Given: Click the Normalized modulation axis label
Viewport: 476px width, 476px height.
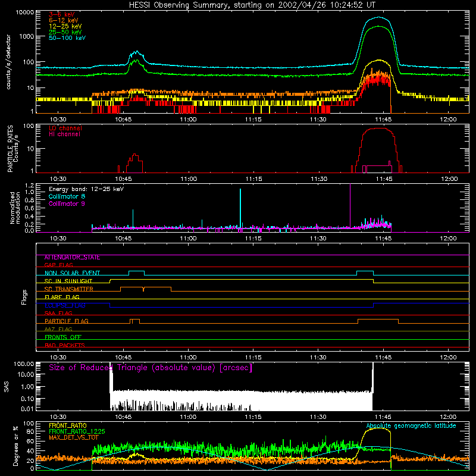Looking at the screenshot, I should pyautogui.click(x=15, y=208).
